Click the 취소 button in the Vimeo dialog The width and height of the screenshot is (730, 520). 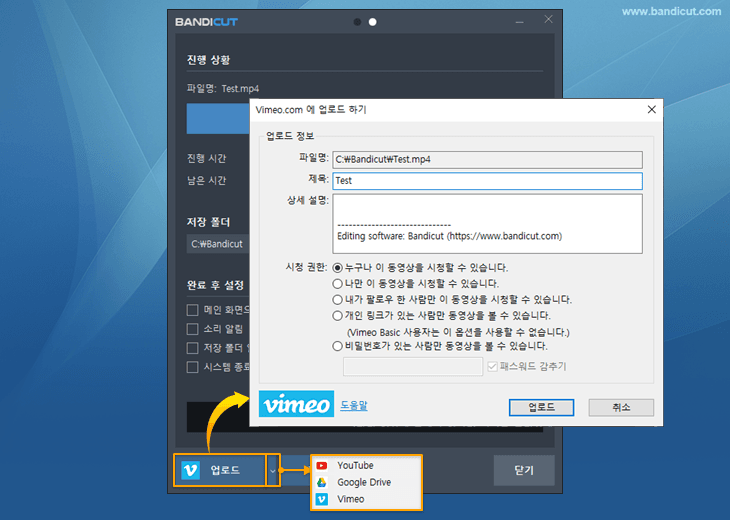[621, 407]
